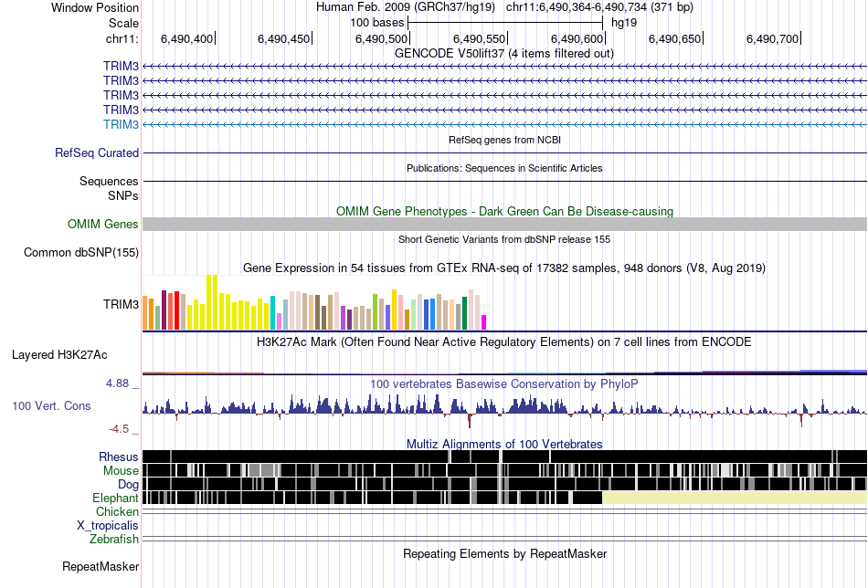The image size is (868, 588).
Task: Open the RefSeq genes from NCBI title
Action: (504, 140)
